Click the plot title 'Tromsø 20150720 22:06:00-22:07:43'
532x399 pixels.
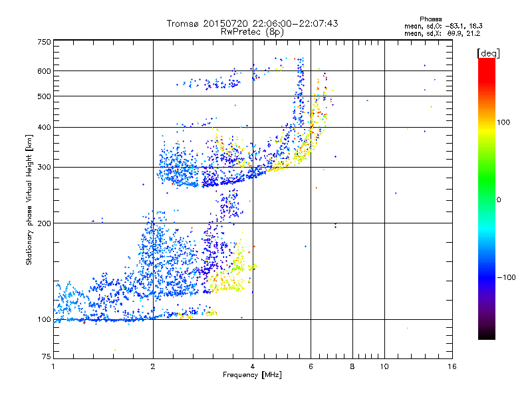pos(252,23)
